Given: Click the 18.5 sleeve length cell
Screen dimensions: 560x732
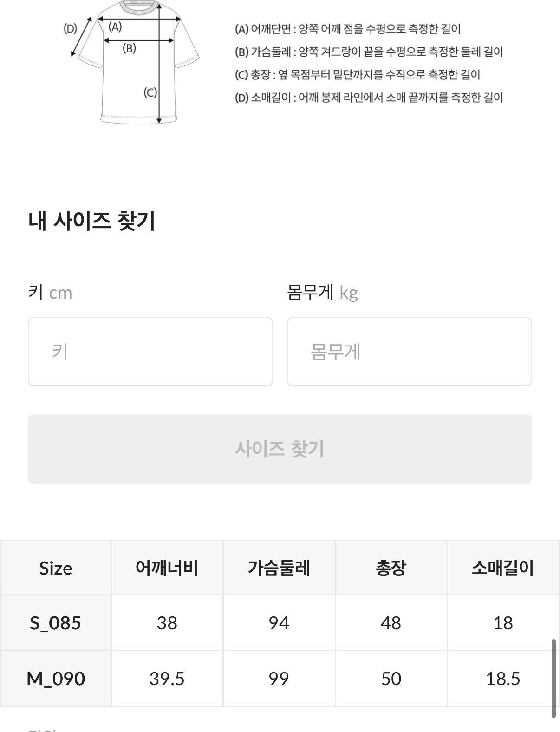Looking at the screenshot, I should [x=503, y=679].
